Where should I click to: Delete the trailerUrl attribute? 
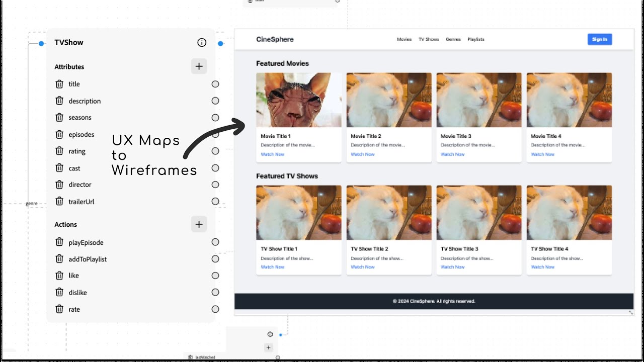[x=59, y=201]
